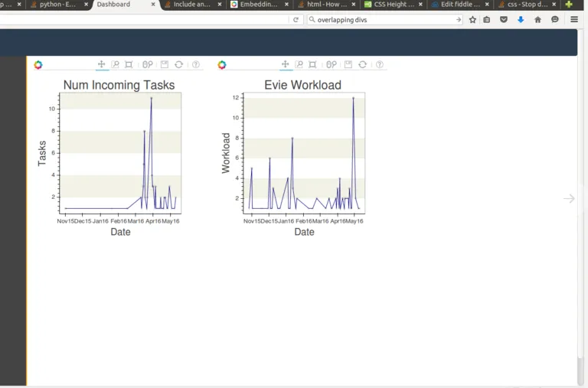Enable Wheel Zoom on Num Incoming Tasks plot
The image size is (588, 388).
click(147, 64)
